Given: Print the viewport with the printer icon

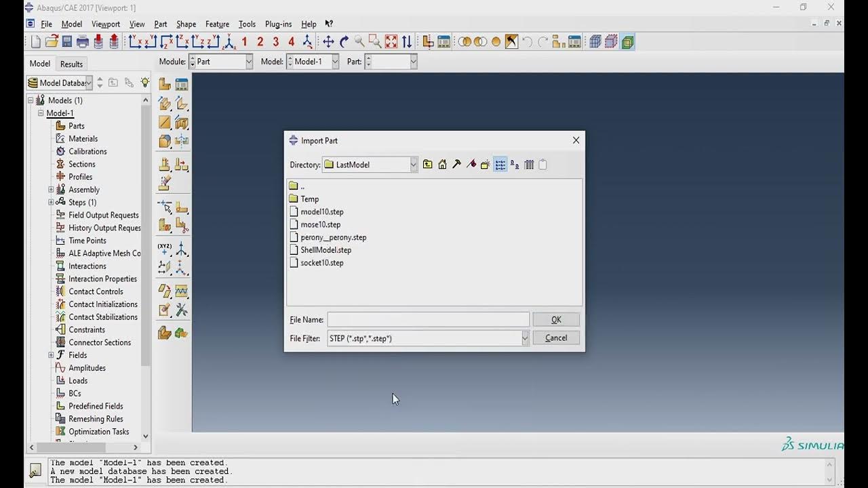Looking at the screenshot, I should [x=83, y=42].
